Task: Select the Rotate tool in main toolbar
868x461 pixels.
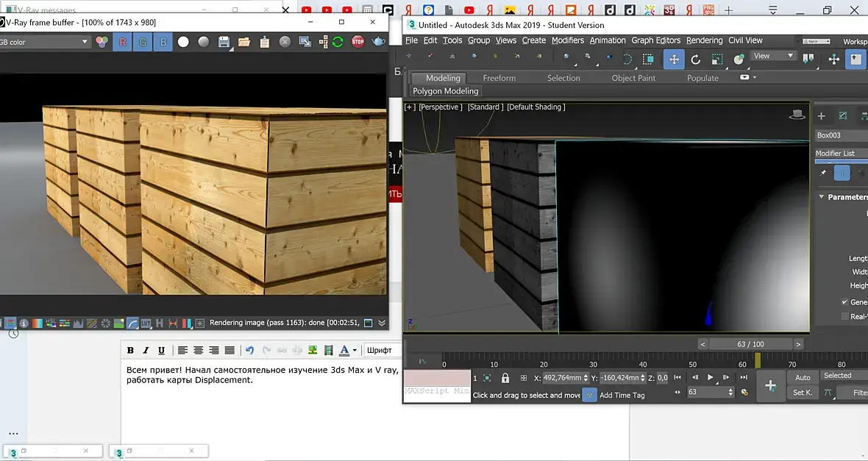Action: coord(695,60)
